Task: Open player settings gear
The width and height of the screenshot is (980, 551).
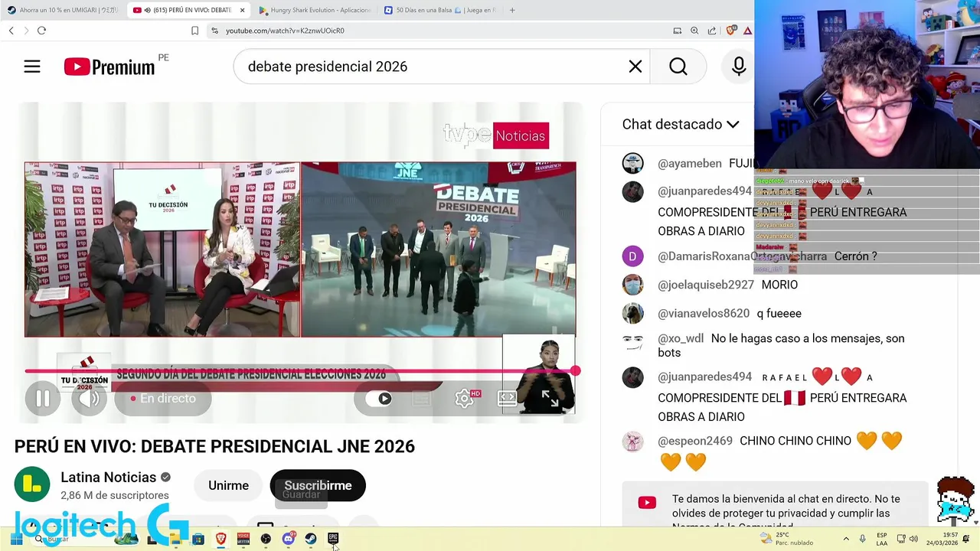Action: point(465,399)
